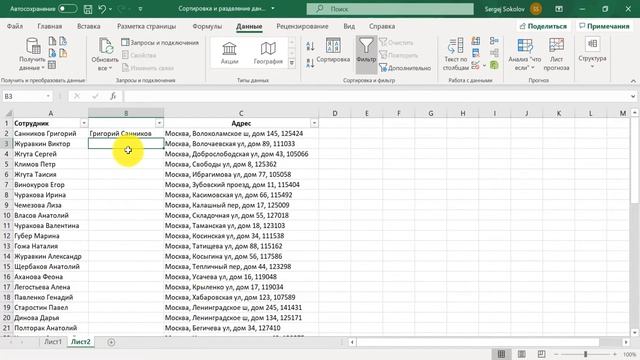Open the Справка tab
The height and width of the screenshot is (360, 640).
point(382,26)
